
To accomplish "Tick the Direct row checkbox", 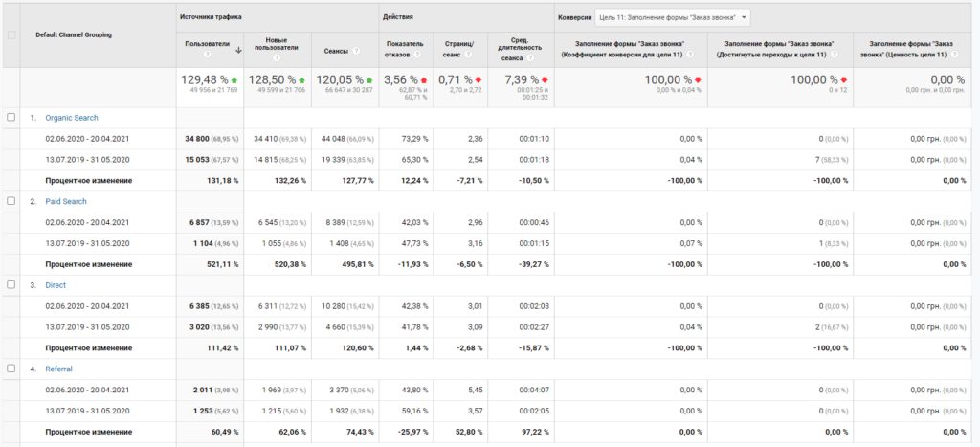I will [10, 284].
